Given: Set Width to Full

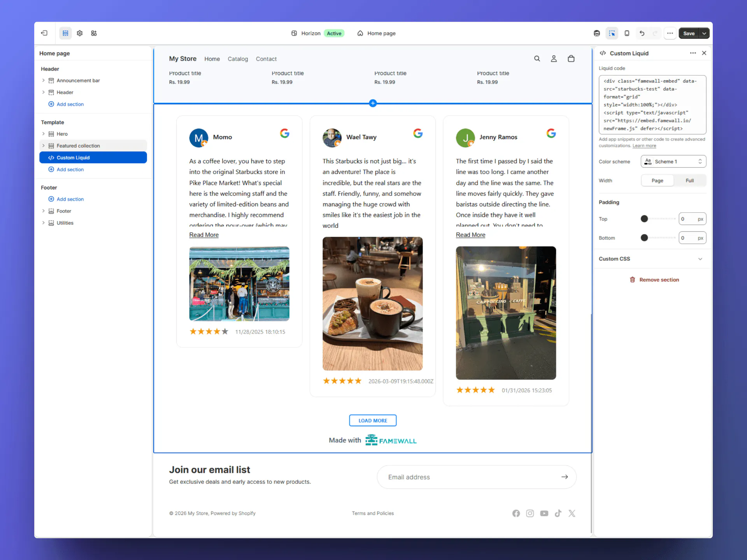Looking at the screenshot, I should [x=690, y=180].
